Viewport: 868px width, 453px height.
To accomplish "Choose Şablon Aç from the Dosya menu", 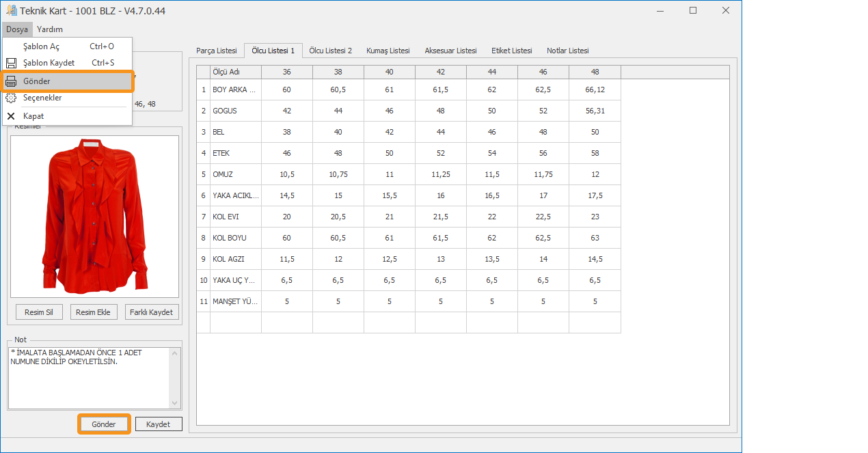I will (x=41, y=46).
